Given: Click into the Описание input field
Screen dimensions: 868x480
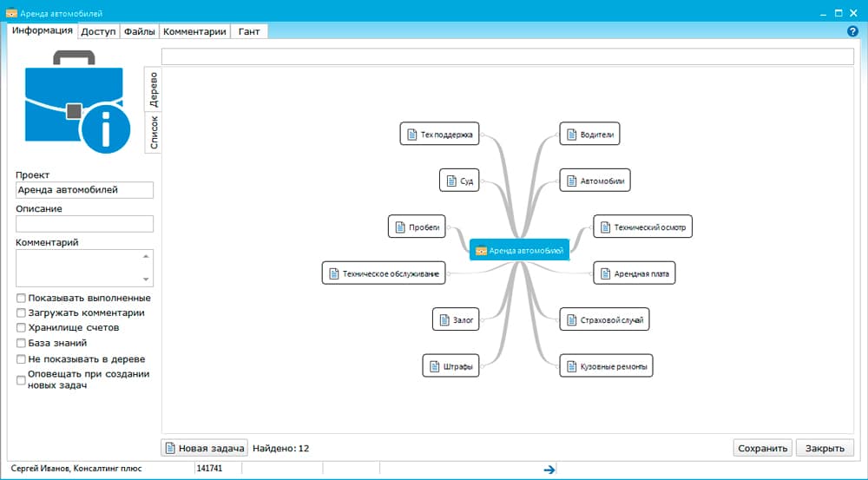Looking at the screenshot, I should coord(84,224).
